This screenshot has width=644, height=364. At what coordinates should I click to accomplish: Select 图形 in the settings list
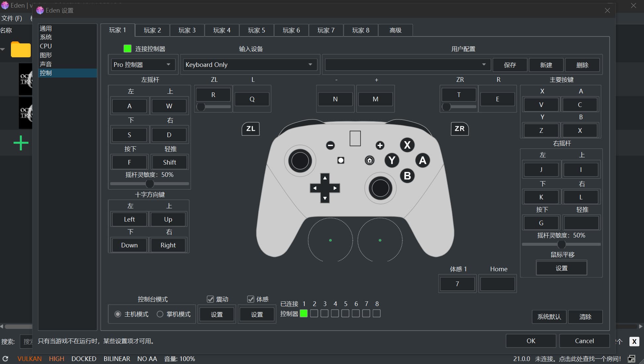tap(46, 55)
